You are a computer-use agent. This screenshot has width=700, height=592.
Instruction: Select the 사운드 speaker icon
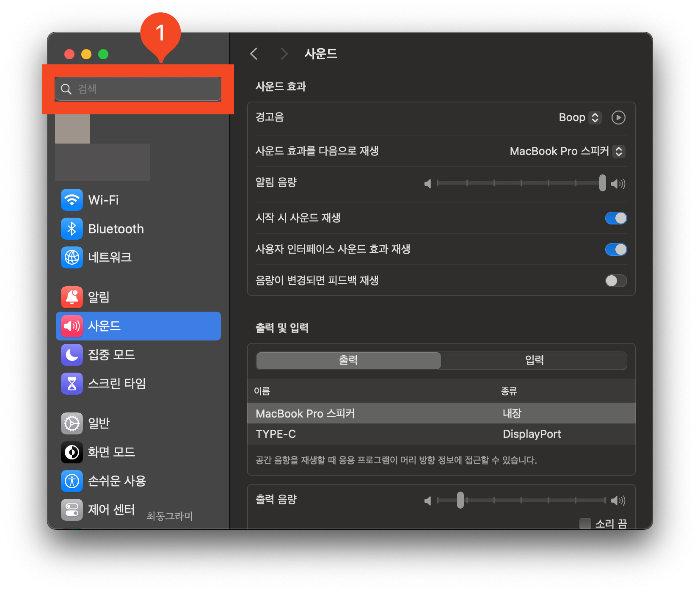[x=72, y=326]
